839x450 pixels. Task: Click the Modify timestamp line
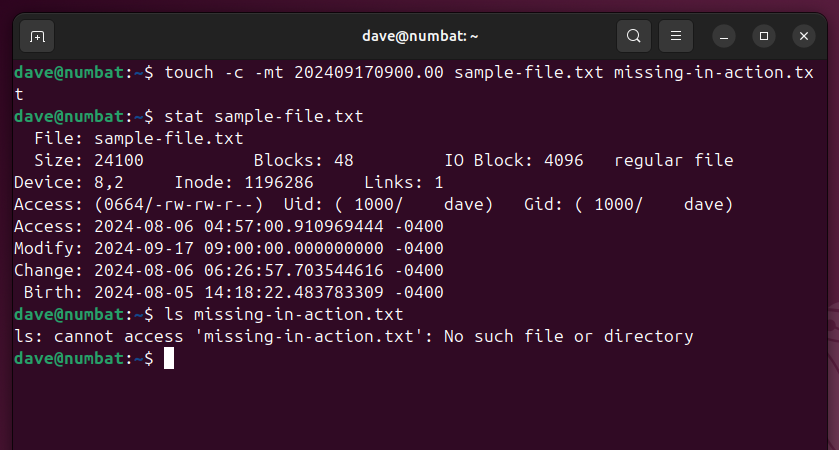point(228,248)
